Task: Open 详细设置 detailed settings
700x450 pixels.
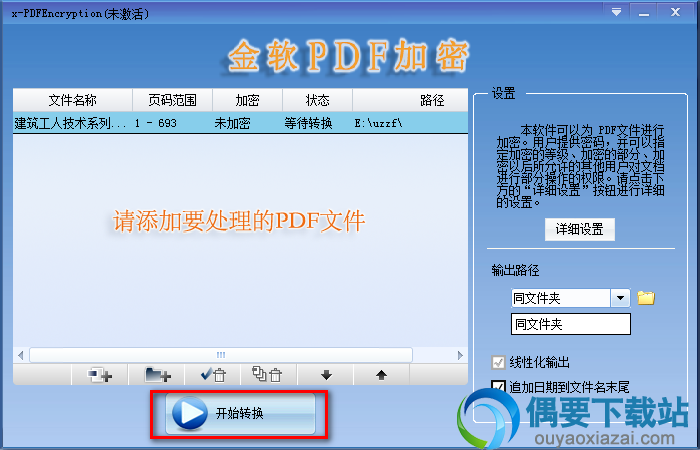Action: [579, 229]
